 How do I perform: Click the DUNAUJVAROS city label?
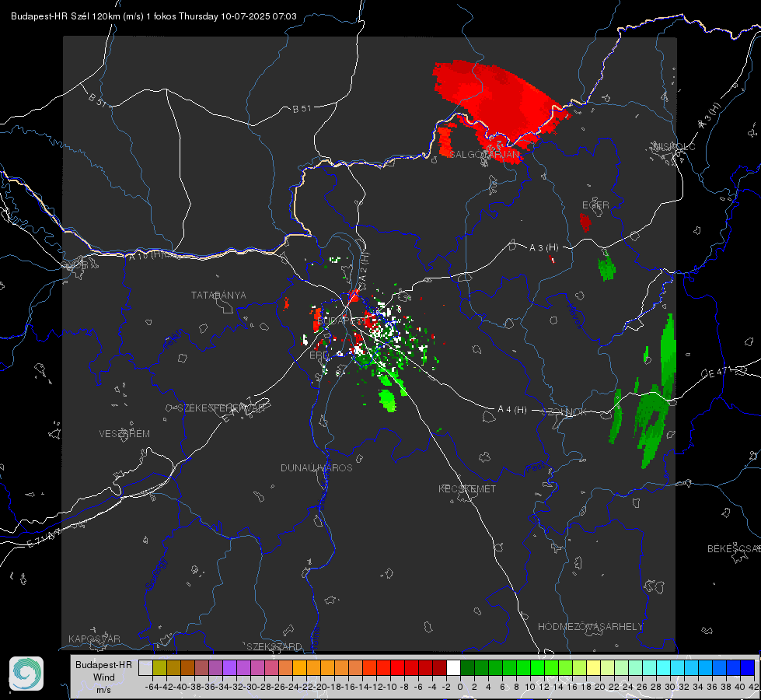316,467
